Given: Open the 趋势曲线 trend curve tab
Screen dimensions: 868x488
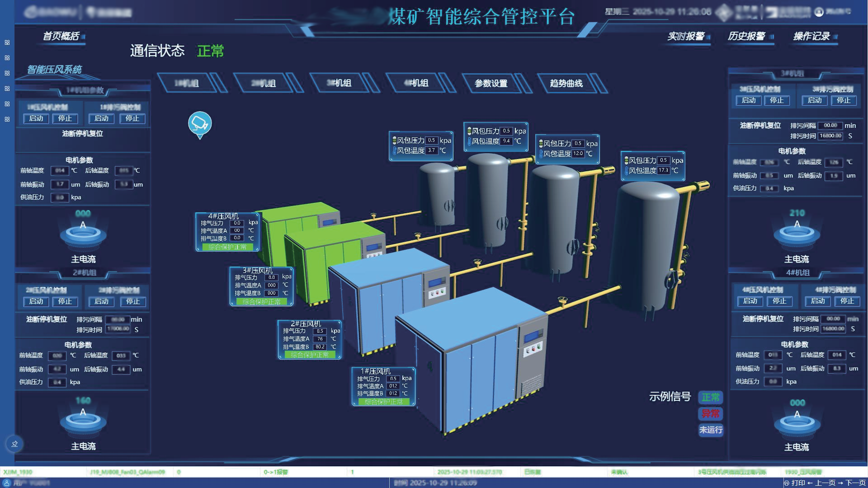Looking at the screenshot, I should [566, 84].
